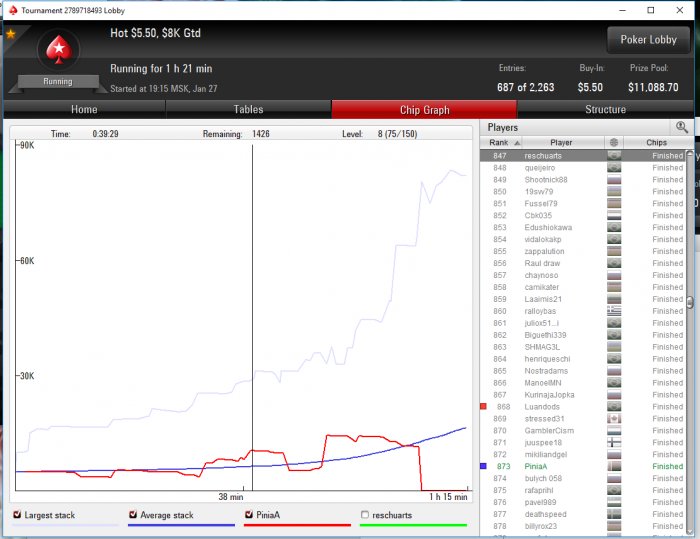Click the flag icon for reschuarts
700x539 pixels.
tap(614, 156)
